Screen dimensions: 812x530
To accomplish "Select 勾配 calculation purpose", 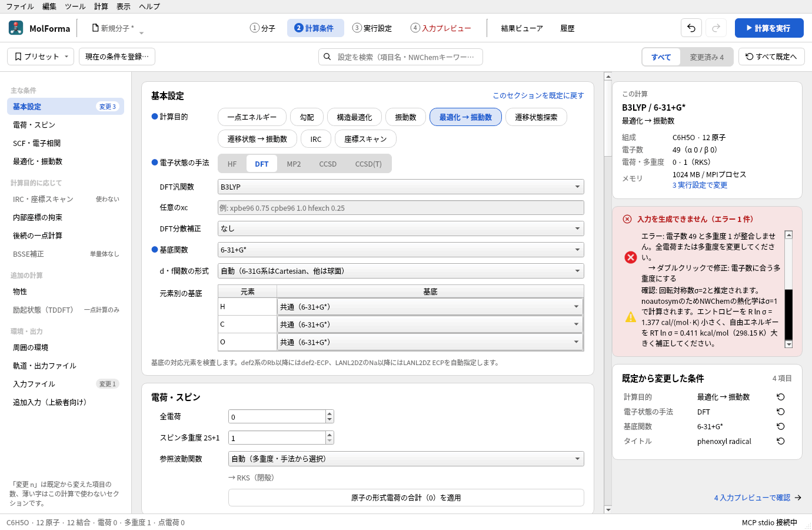I will 307,117.
